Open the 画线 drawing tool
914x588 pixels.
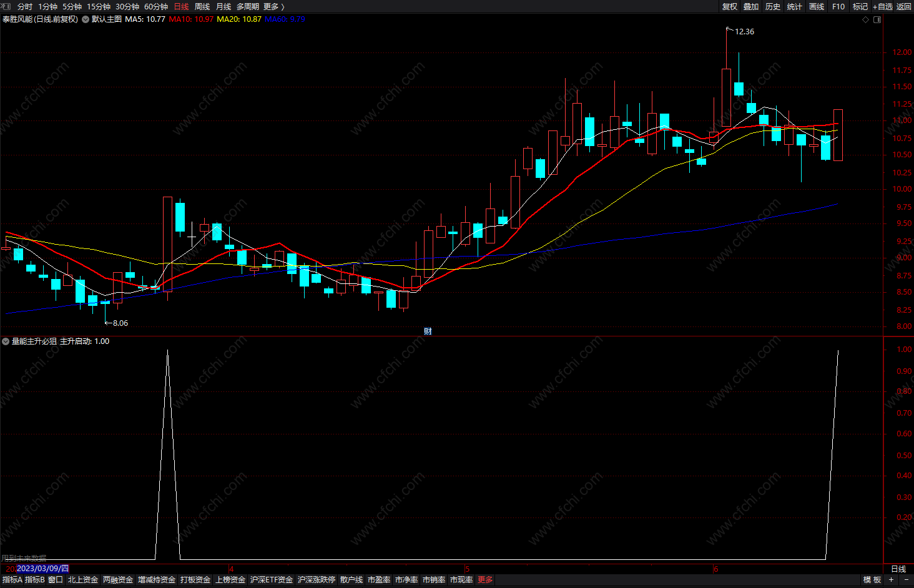coord(817,6)
